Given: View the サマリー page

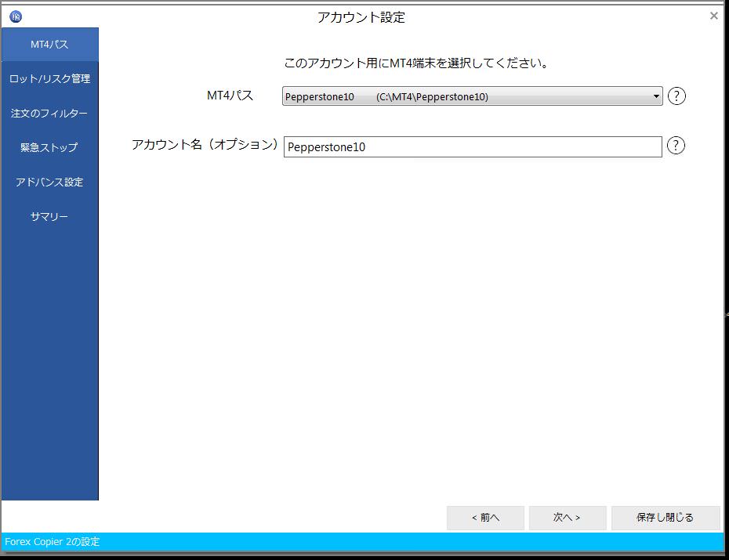Looking at the screenshot, I should point(49,216).
